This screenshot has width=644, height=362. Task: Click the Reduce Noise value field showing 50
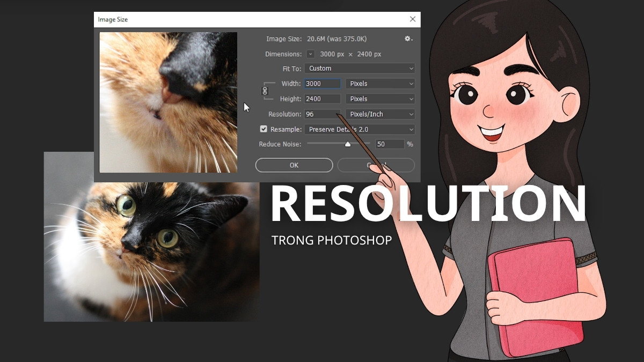(x=390, y=144)
